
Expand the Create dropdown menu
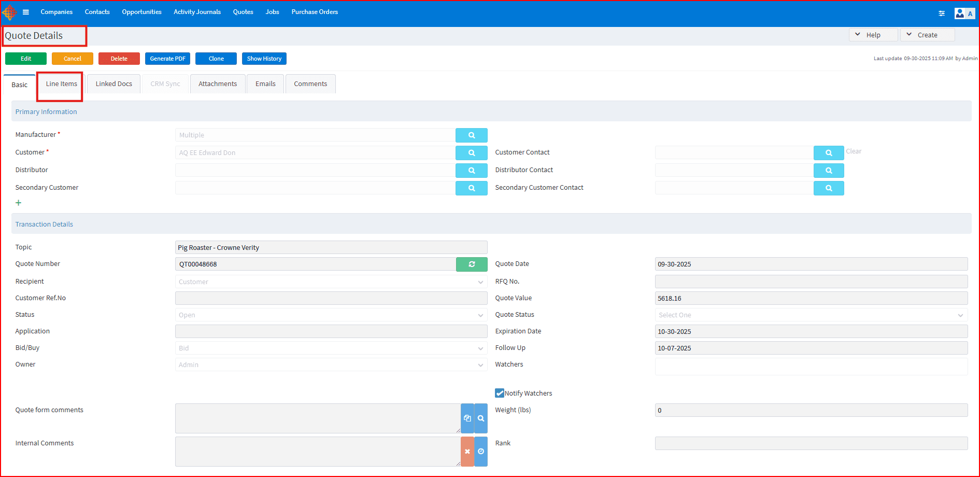(927, 35)
